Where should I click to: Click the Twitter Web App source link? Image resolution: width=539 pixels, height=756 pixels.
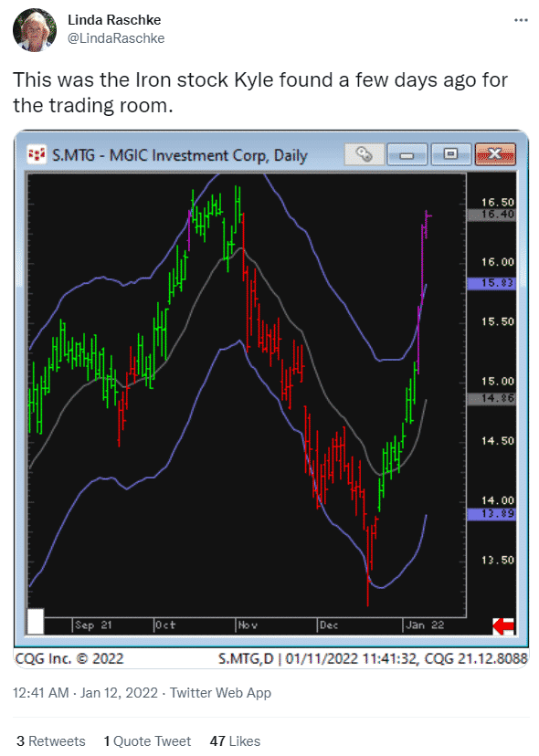(x=220, y=693)
